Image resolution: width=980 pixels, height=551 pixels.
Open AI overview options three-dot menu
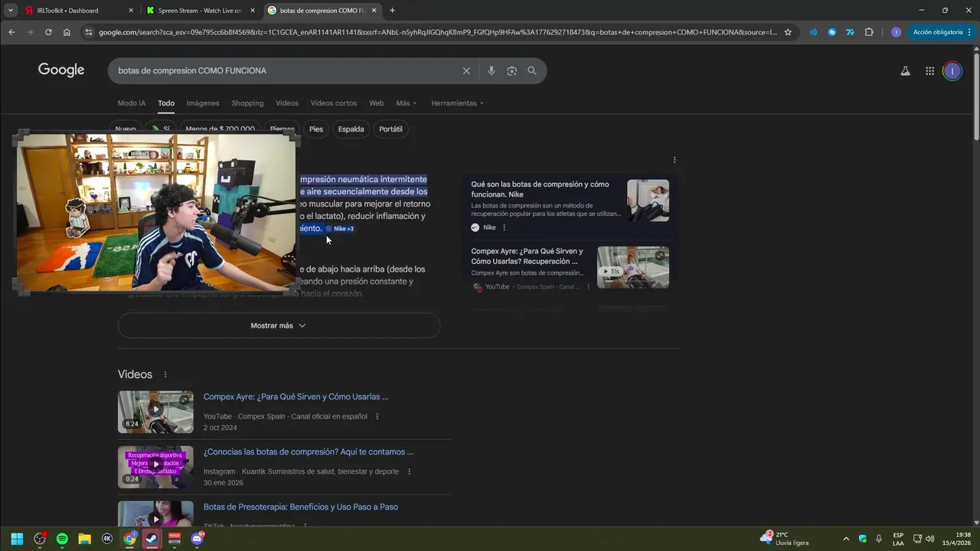(x=675, y=160)
